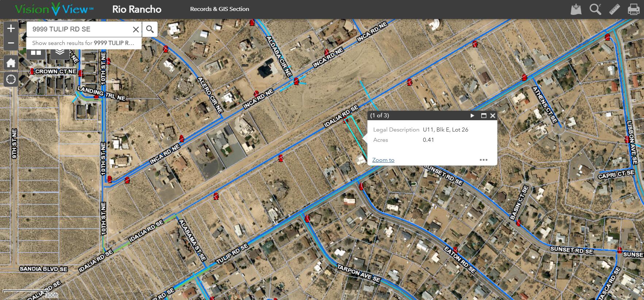Click the ALERO CIR NE street label
The image size is (644, 300).
210,95
